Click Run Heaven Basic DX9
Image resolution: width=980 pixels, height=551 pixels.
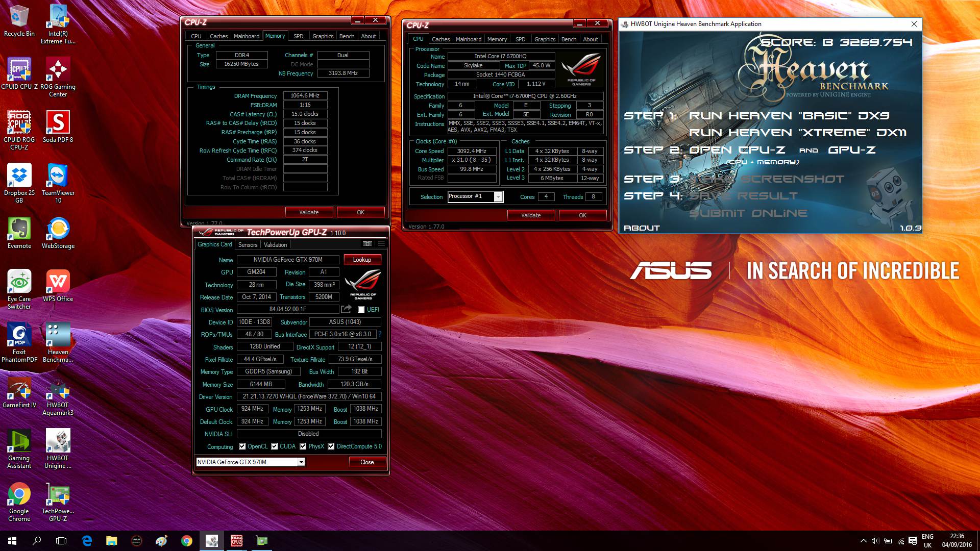coord(789,116)
